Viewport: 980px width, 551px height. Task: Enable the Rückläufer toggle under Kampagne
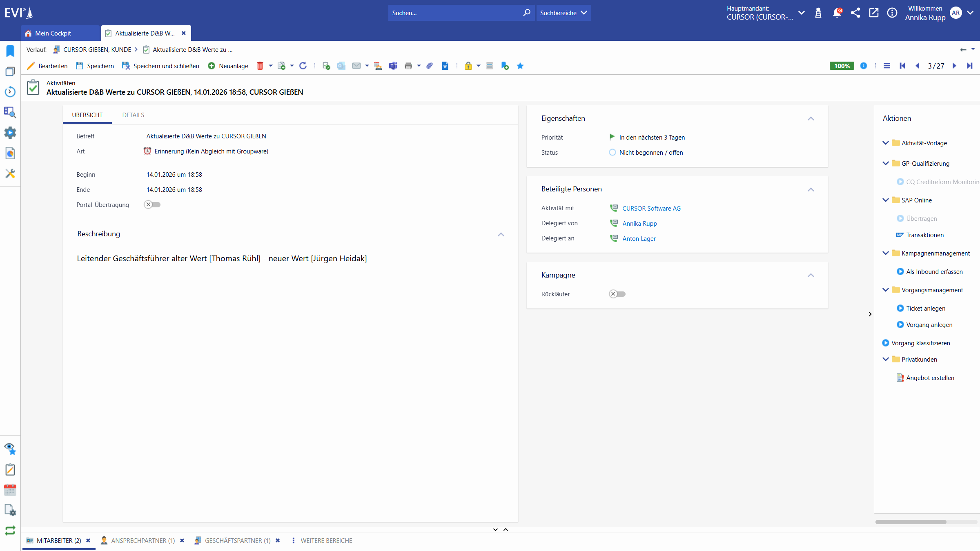pyautogui.click(x=617, y=293)
